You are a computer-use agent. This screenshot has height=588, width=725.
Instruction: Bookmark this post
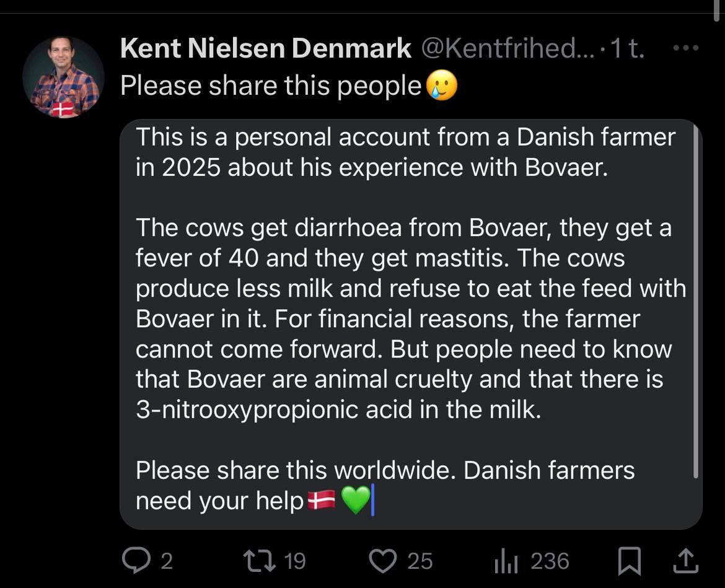[x=630, y=561]
